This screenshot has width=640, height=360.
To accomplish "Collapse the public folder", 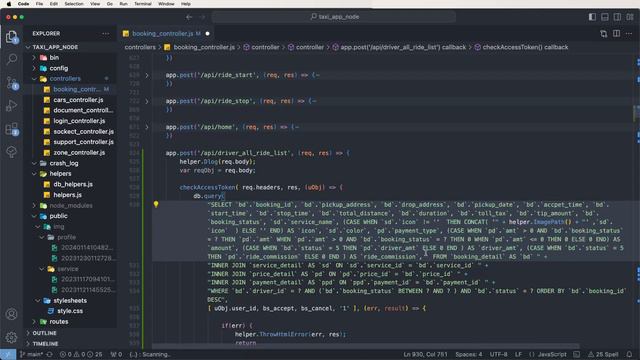I will click(x=58, y=216).
